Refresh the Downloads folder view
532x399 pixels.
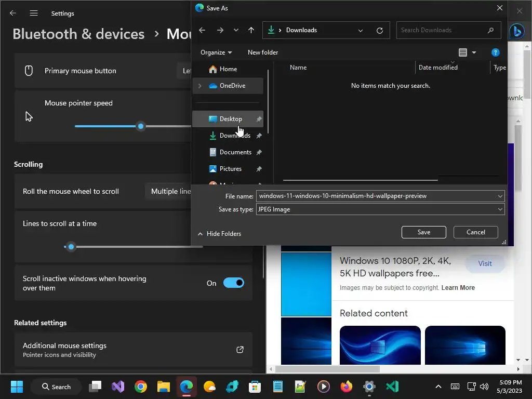[380, 31]
